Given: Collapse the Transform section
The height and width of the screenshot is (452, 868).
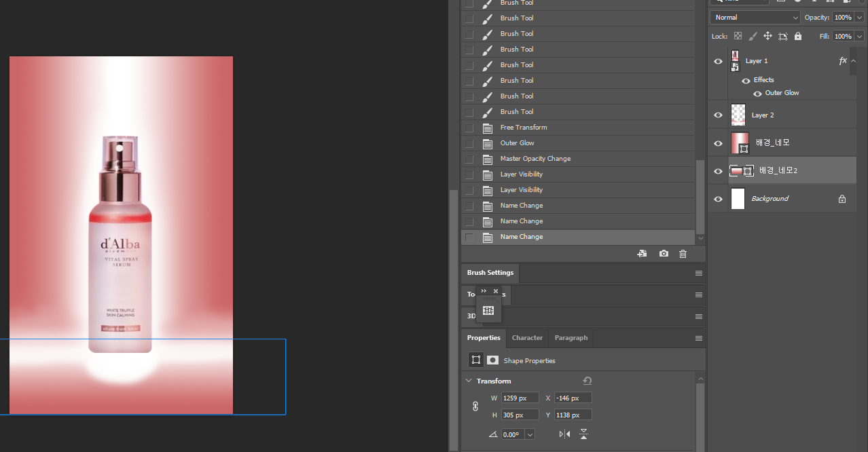Looking at the screenshot, I should 469,381.
